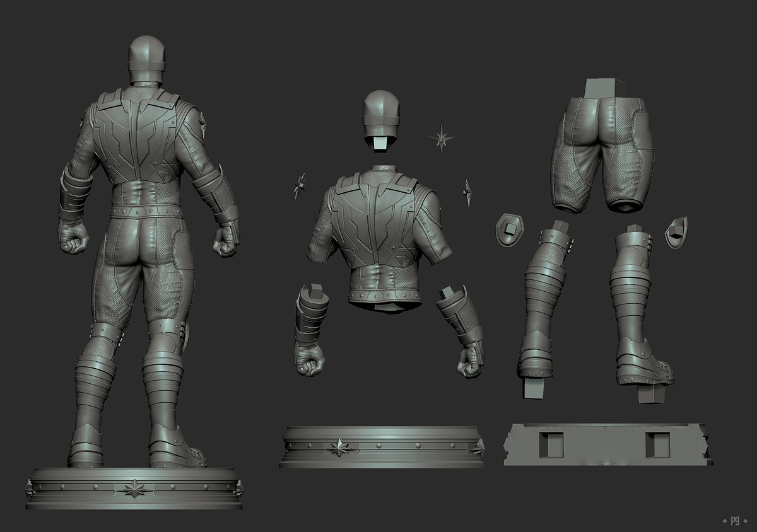This screenshot has height=532, width=757.
Task: Click the base front view with center star
Action: pyautogui.click(x=382, y=447)
